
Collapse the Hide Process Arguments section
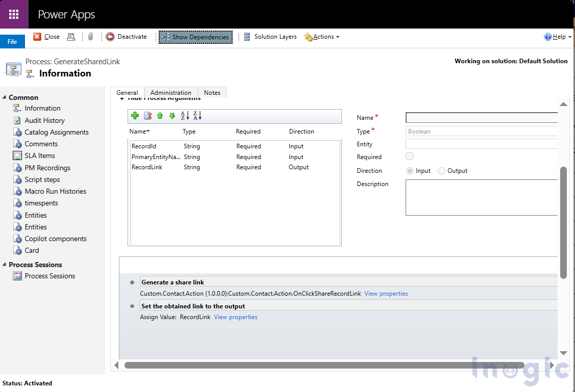122,99
